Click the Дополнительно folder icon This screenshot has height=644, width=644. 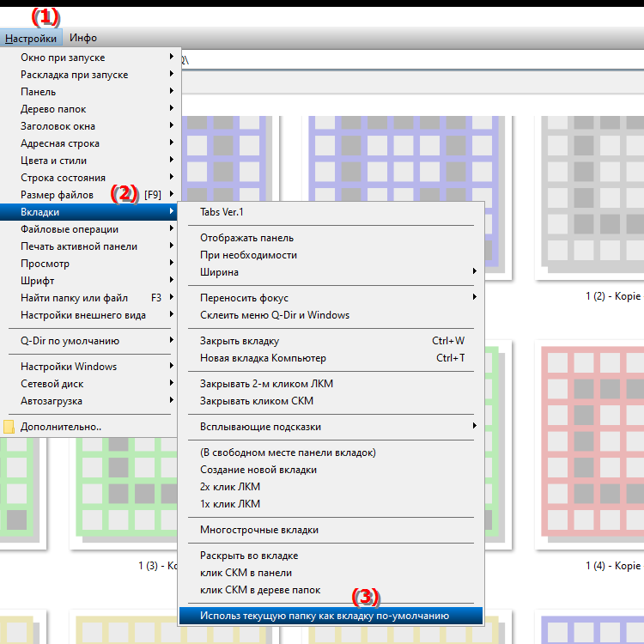(9, 427)
